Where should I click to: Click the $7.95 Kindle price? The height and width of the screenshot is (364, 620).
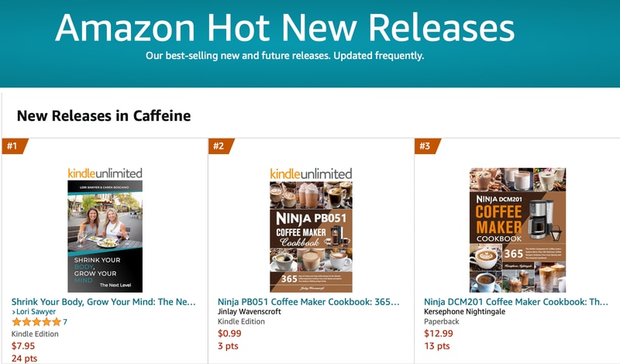tap(23, 346)
